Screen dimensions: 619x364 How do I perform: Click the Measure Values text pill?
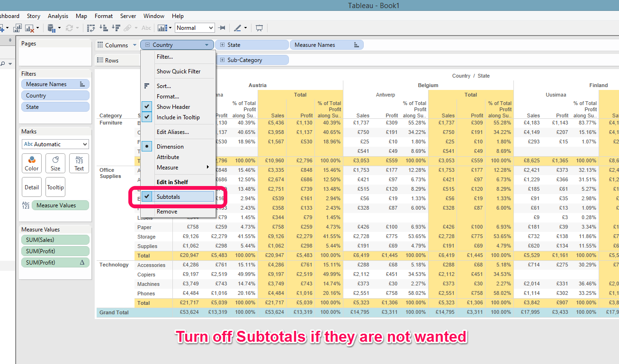coord(60,205)
